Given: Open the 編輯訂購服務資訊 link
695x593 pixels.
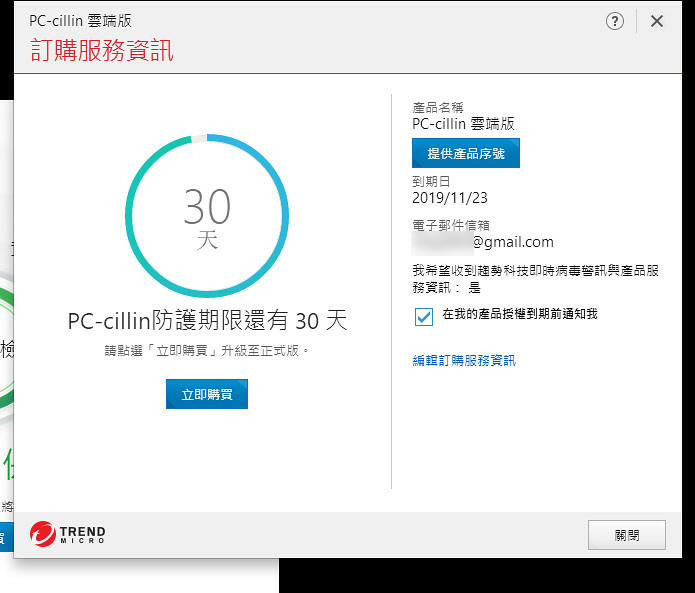Looking at the screenshot, I should (x=464, y=360).
